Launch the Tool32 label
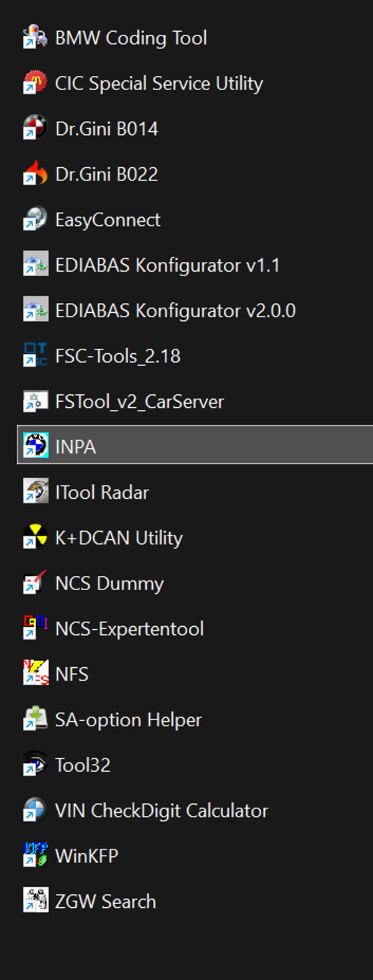Screen dimensions: 373x980 83,765
